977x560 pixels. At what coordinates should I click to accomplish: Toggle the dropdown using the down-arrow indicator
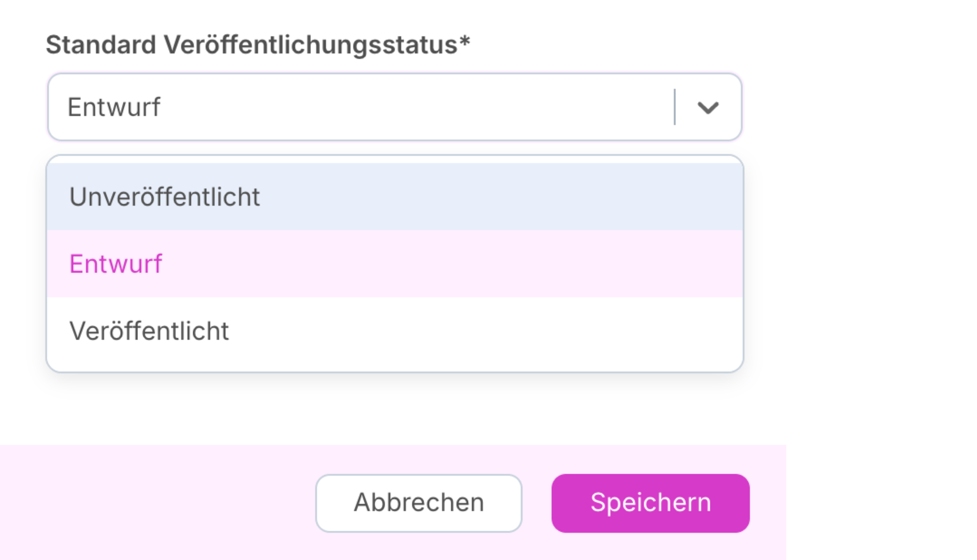(x=708, y=107)
